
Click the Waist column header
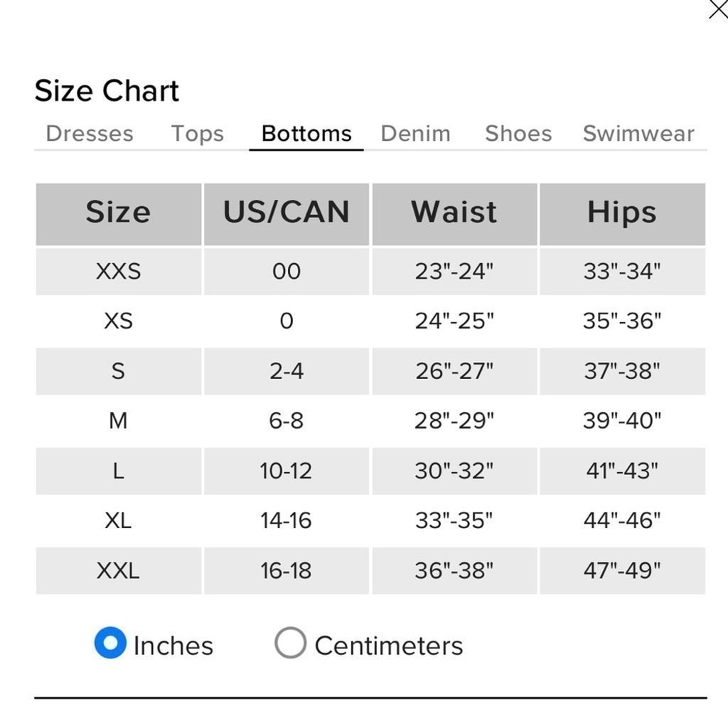tap(454, 214)
